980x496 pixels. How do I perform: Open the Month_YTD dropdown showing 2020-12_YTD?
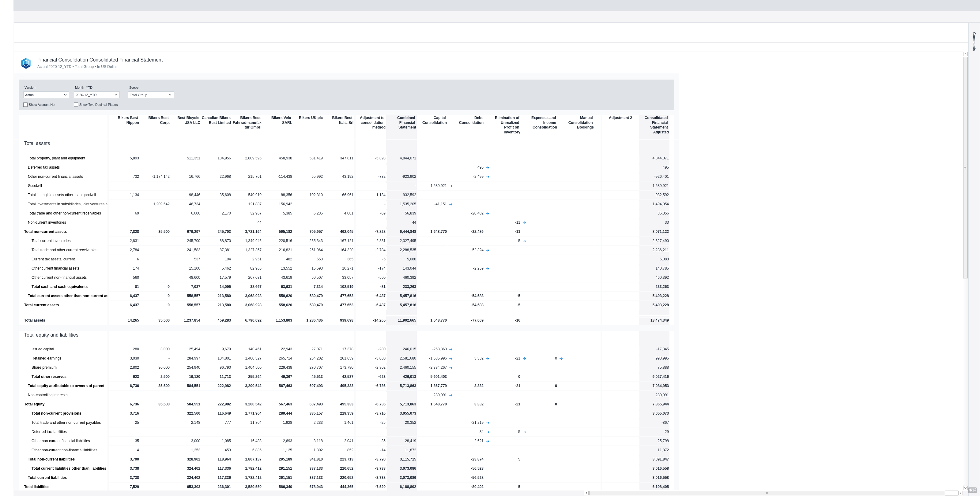point(97,95)
